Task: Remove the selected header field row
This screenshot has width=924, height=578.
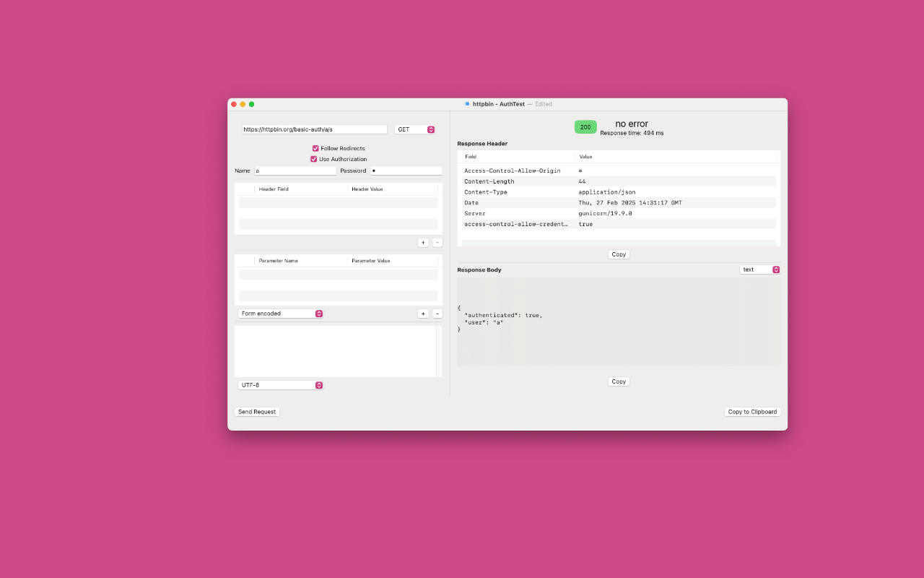Action: pos(437,243)
